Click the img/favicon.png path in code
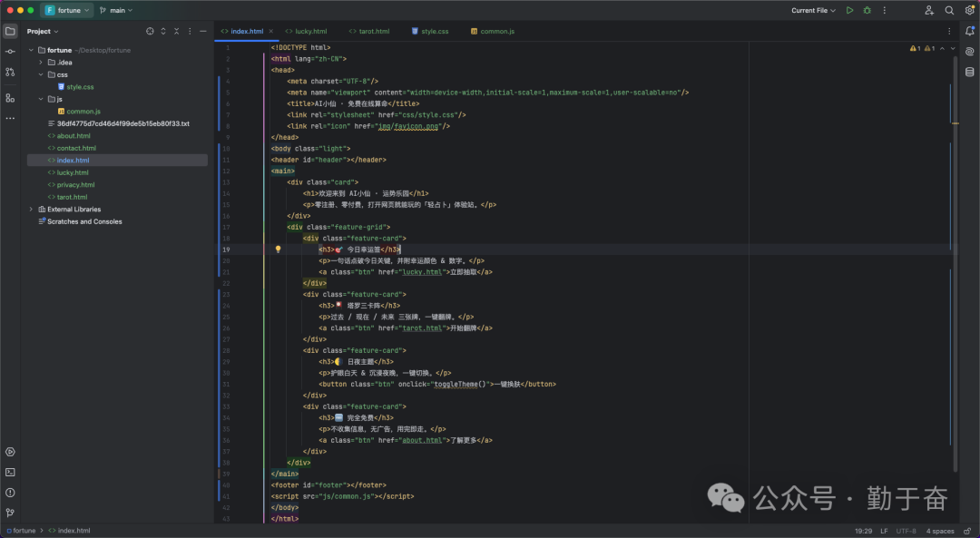Viewport: 980px width, 538px height. pos(408,126)
